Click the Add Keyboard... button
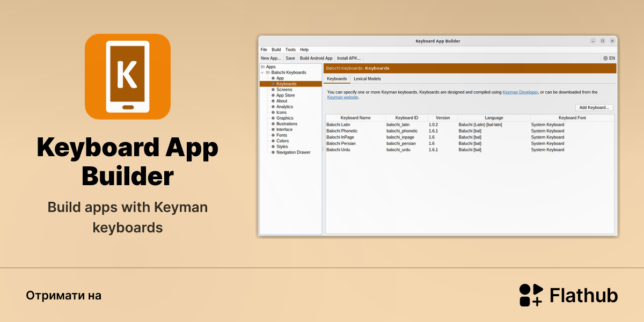This screenshot has height=322, width=644. [594, 107]
